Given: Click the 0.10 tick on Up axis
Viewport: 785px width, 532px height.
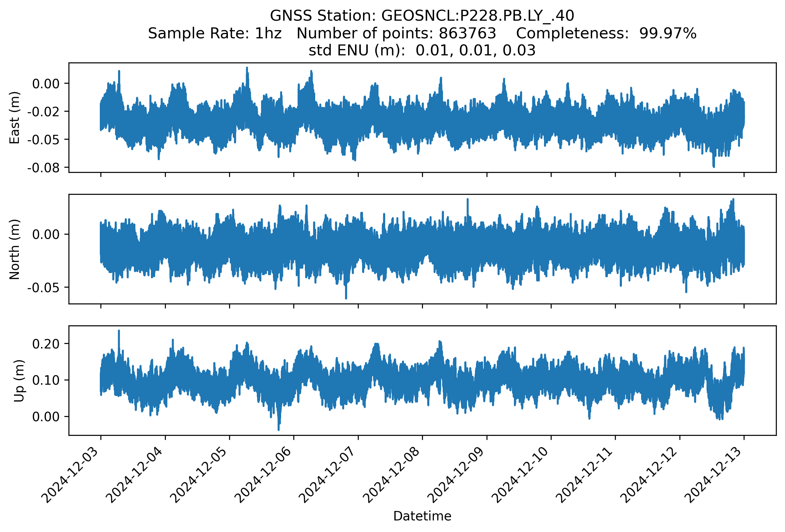Looking at the screenshot, I should click(x=46, y=380).
